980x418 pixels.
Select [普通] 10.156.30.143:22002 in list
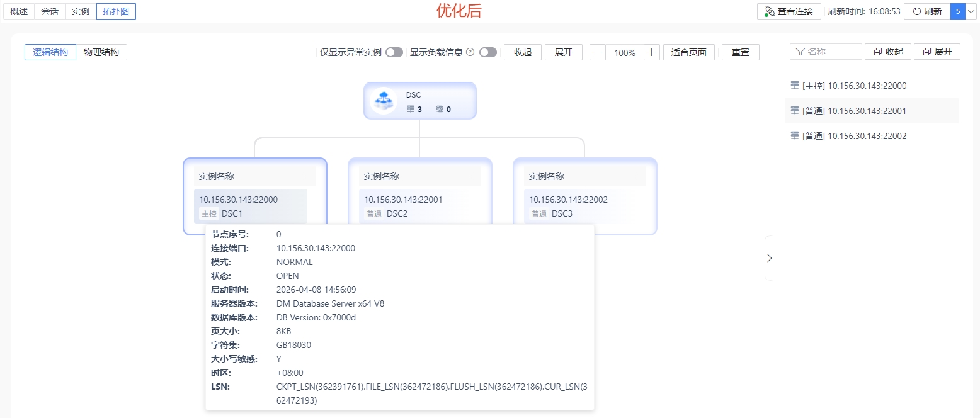[x=872, y=136]
